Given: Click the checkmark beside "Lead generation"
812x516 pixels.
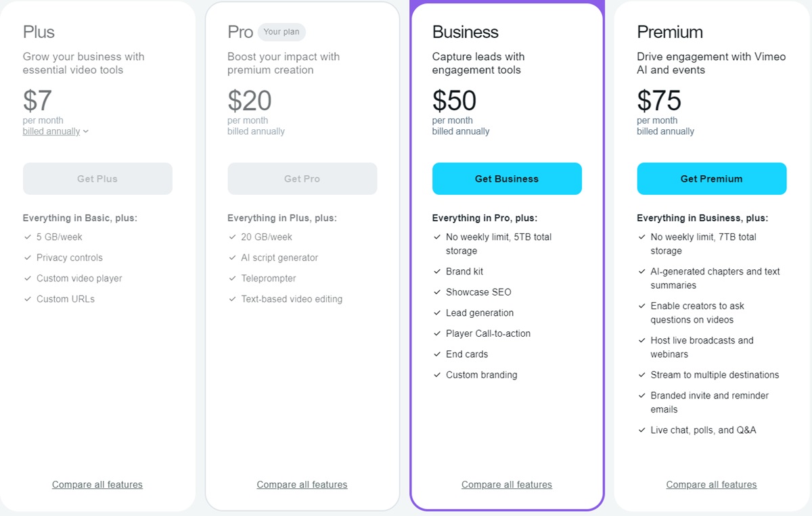Looking at the screenshot, I should pos(437,313).
